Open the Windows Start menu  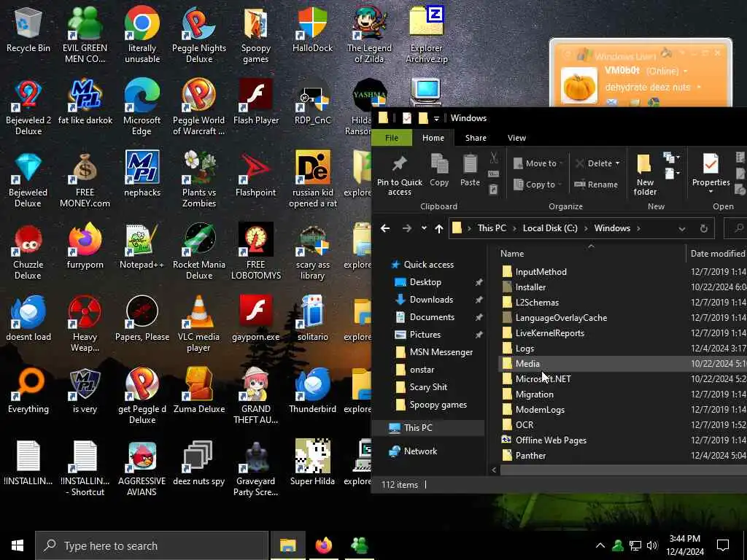pos(18,545)
